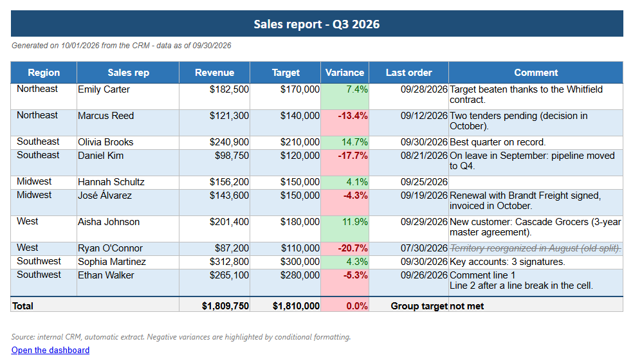The image size is (633, 364).
Task: Select the Ryan O'Connor cell
Action: pyautogui.click(x=128, y=249)
